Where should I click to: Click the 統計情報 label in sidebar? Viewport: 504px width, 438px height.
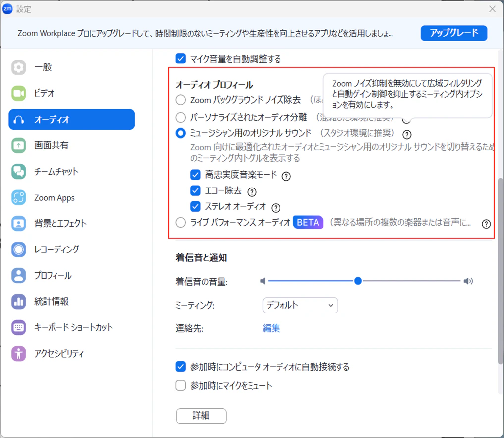click(x=52, y=302)
